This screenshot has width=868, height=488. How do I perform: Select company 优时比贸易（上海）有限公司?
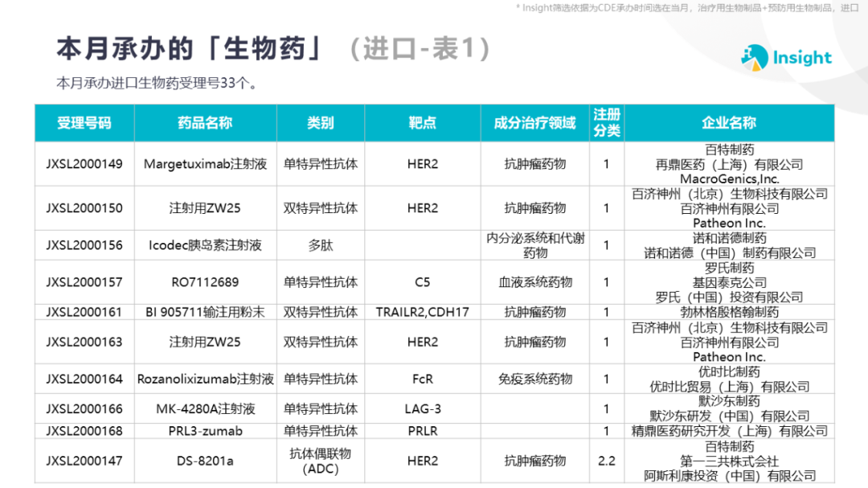[730, 387]
